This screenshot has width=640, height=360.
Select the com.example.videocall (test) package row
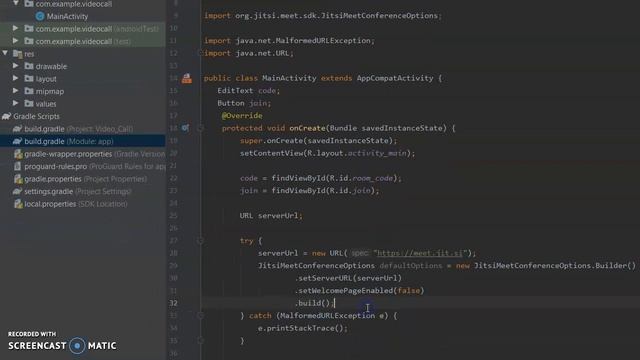point(83,41)
